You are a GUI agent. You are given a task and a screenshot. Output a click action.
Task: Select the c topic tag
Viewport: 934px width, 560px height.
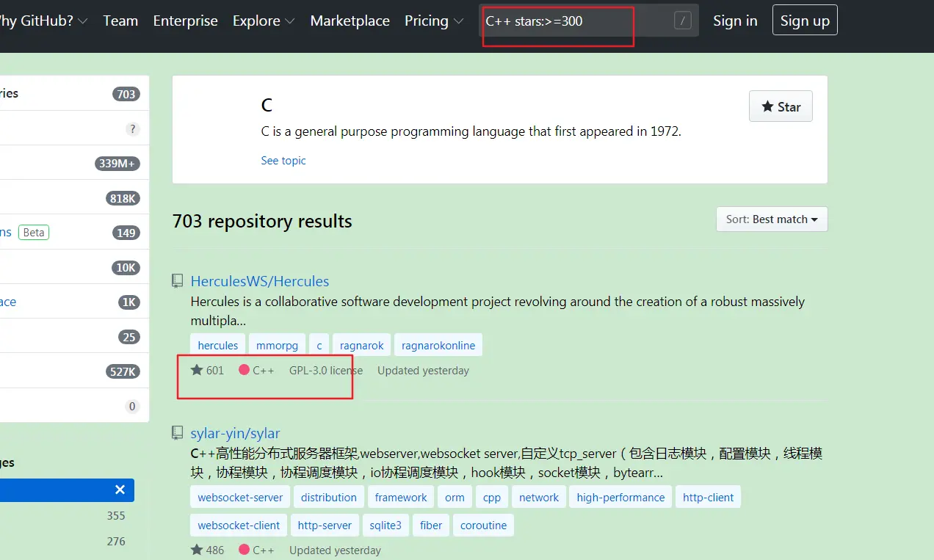click(319, 345)
